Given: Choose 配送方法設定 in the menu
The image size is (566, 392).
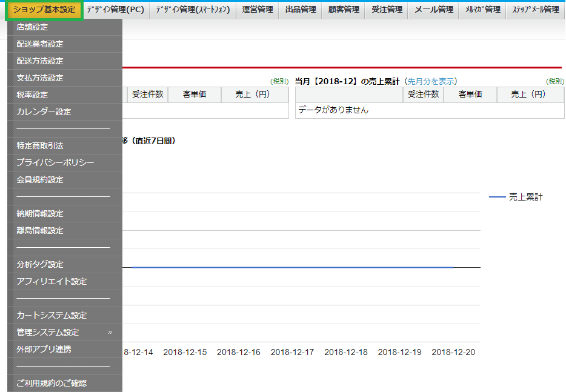Looking at the screenshot, I should click(x=65, y=61).
